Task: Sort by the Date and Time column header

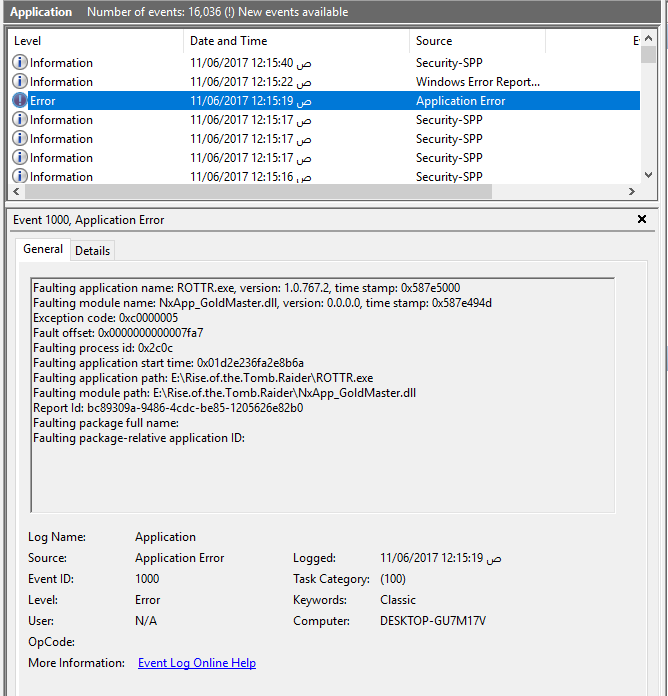Action: tap(295, 41)
